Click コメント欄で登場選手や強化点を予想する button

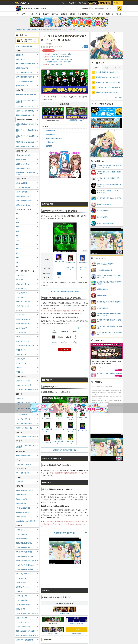click(65, 291)
